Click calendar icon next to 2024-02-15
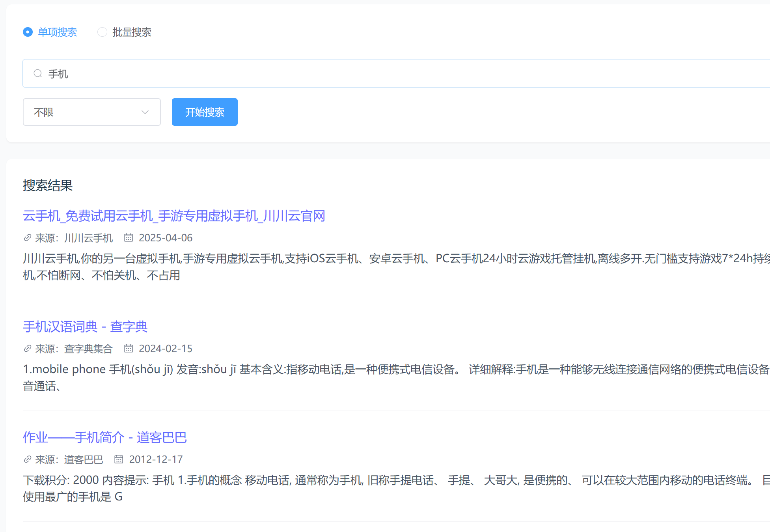 [x=129, y=349]
